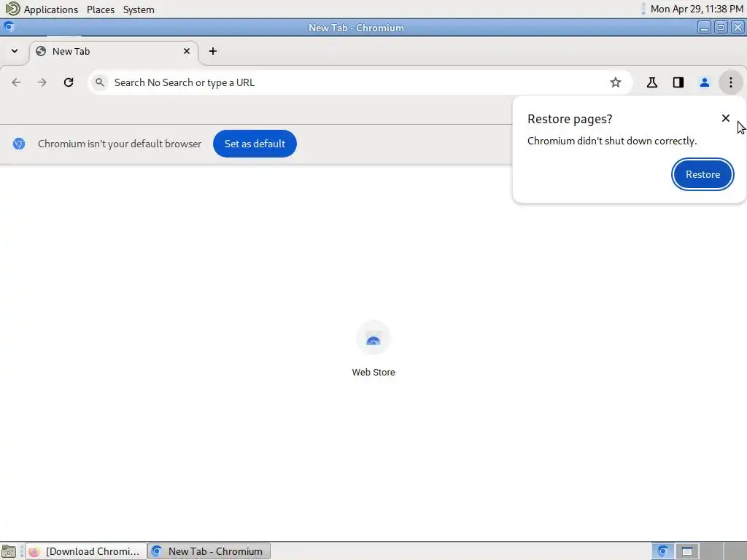Click the show desktop icon in bottom panel
Image resolution: width=747 pixels, height=560 pixels.
pyautogui.click(x=9, y=551)
